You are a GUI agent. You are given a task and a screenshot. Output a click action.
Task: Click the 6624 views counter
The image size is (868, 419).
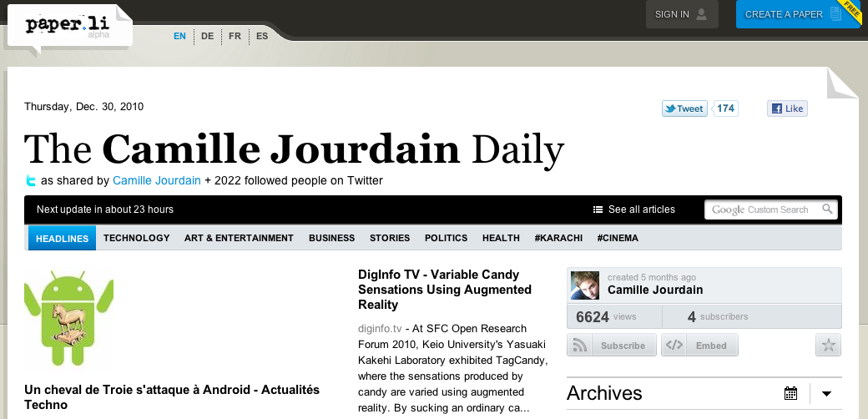[x=606, y=316]
